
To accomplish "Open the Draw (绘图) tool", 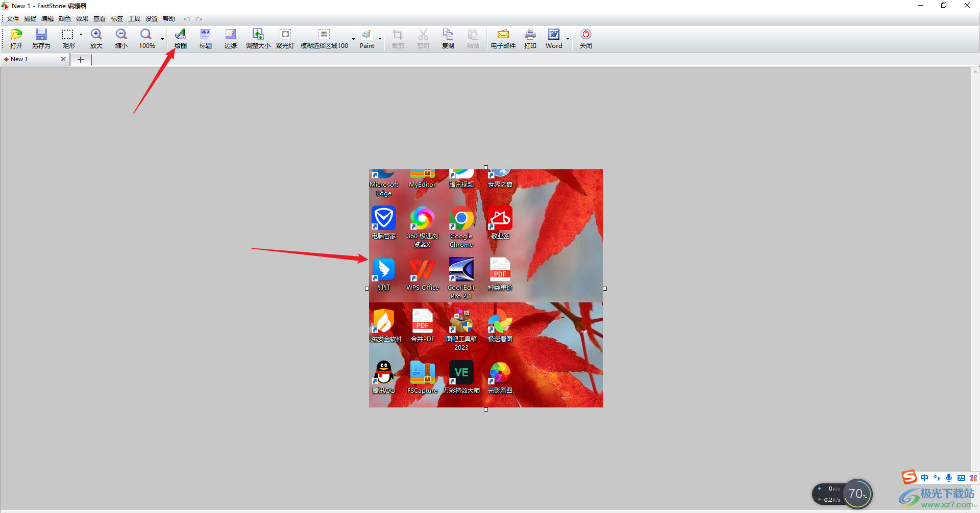I will [x=180, y=39].
